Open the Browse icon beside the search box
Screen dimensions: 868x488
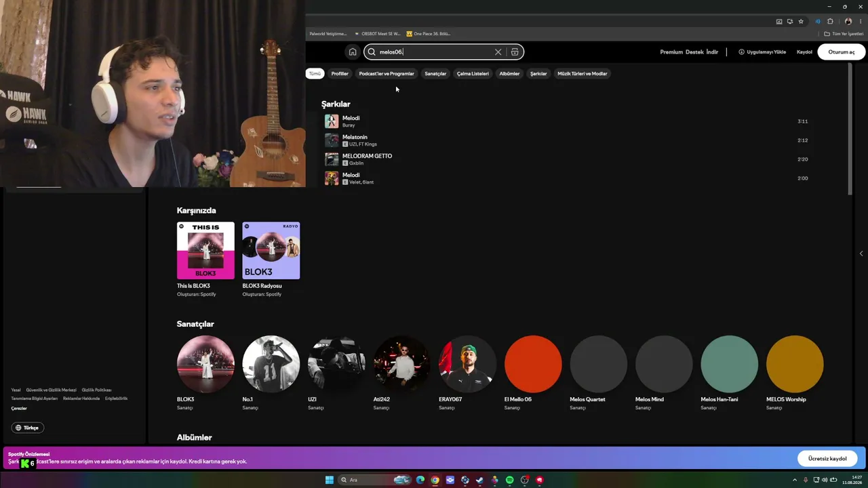tap(515, 52)
